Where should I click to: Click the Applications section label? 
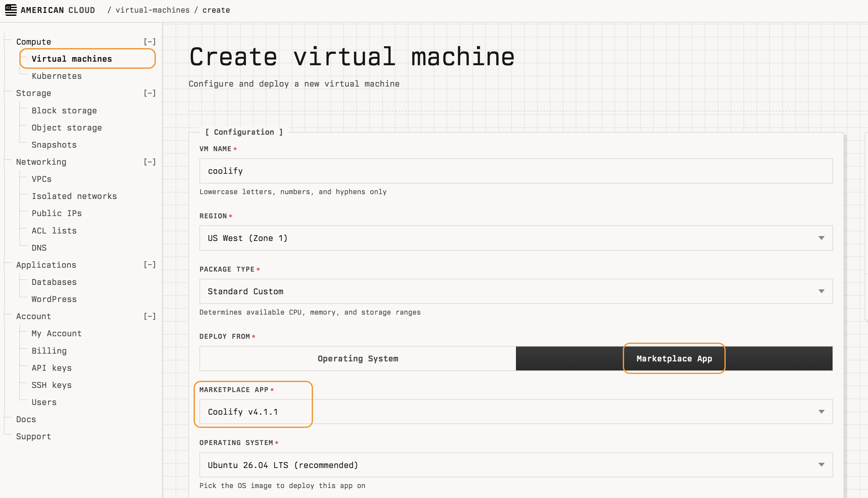tap(46, 265)
